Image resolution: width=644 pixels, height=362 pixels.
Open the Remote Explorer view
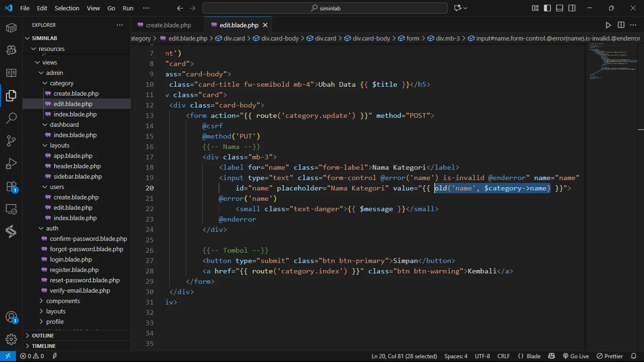click(11, 209)
